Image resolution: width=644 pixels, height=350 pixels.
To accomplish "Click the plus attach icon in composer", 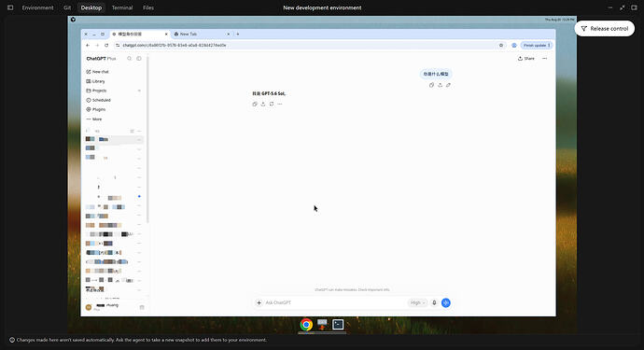I will point(259,302).
